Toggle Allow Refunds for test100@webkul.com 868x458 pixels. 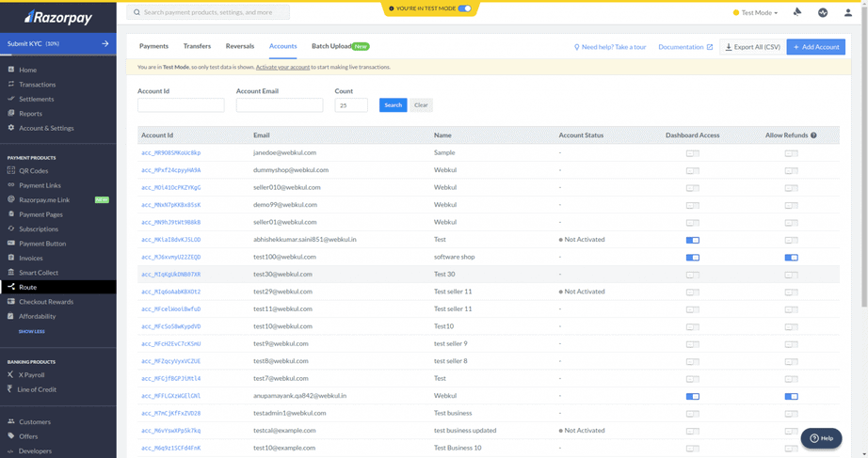792,257
